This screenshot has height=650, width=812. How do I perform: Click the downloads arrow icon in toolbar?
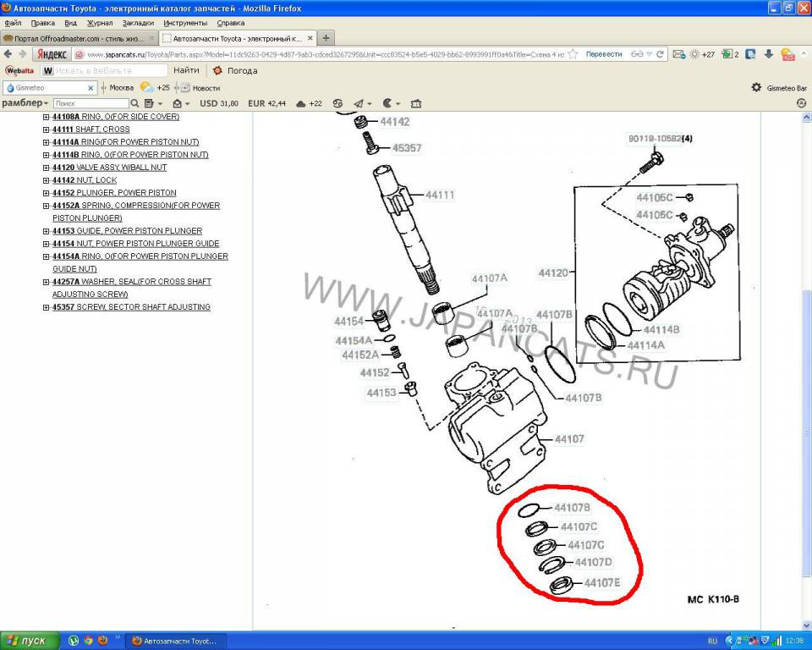[768, 54]
